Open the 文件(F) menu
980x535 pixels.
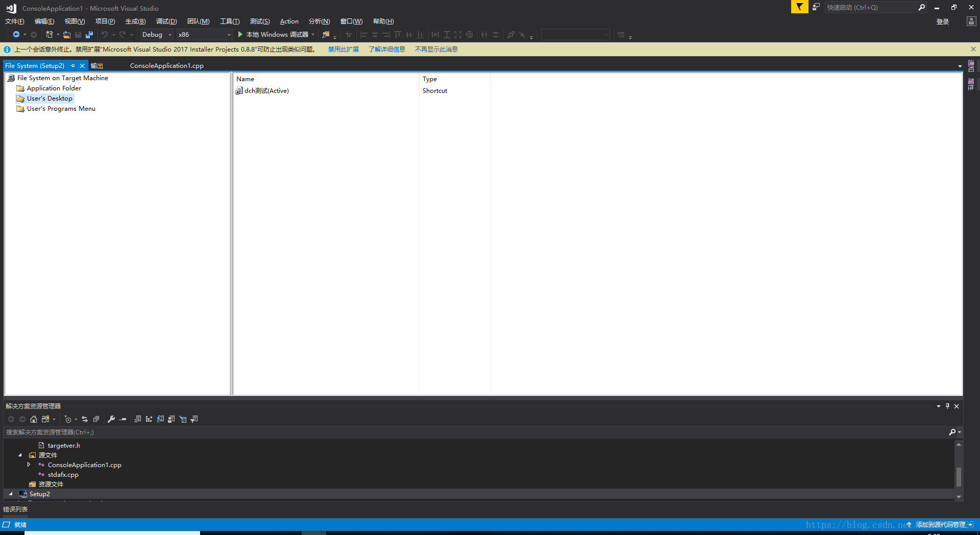tap(14, 21)
